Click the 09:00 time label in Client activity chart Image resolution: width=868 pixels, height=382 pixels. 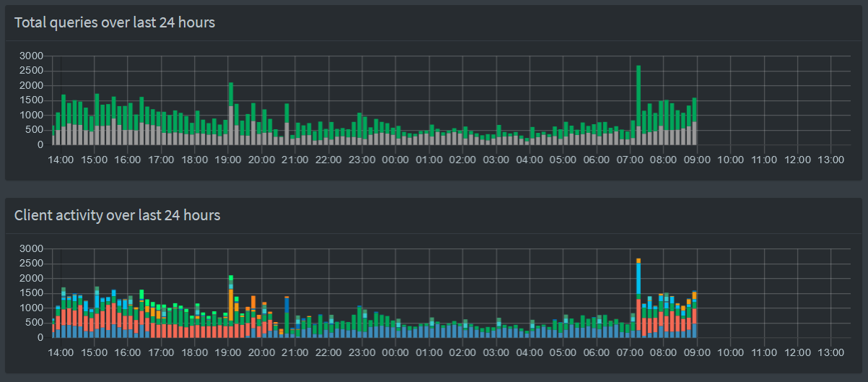(697, 352)
